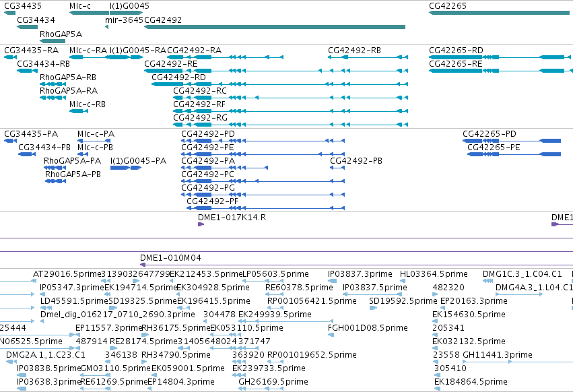Click protein CG42492-PD label
Screen dimensions: 573x392
click(x=207, y=134)
